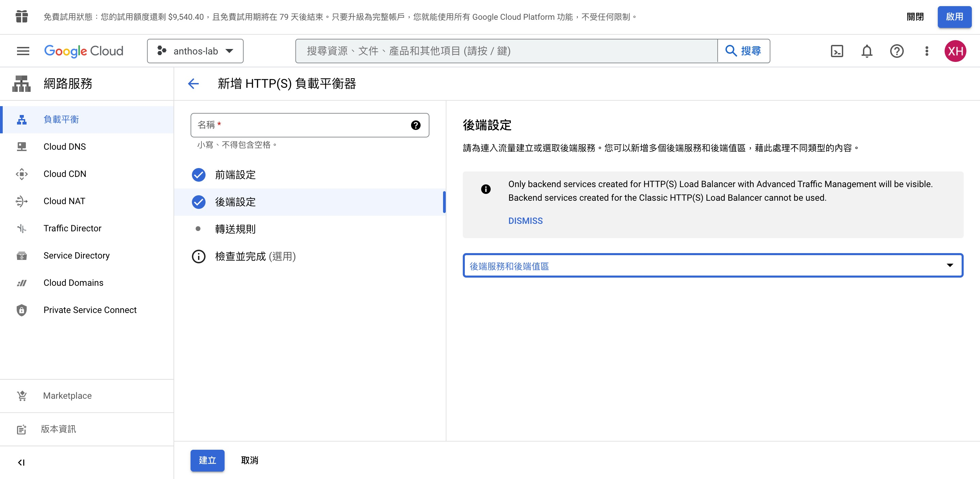This screenshot has height=479, width=980.
Task: Open the three-dot more options menu
Action: pos(927,51)
